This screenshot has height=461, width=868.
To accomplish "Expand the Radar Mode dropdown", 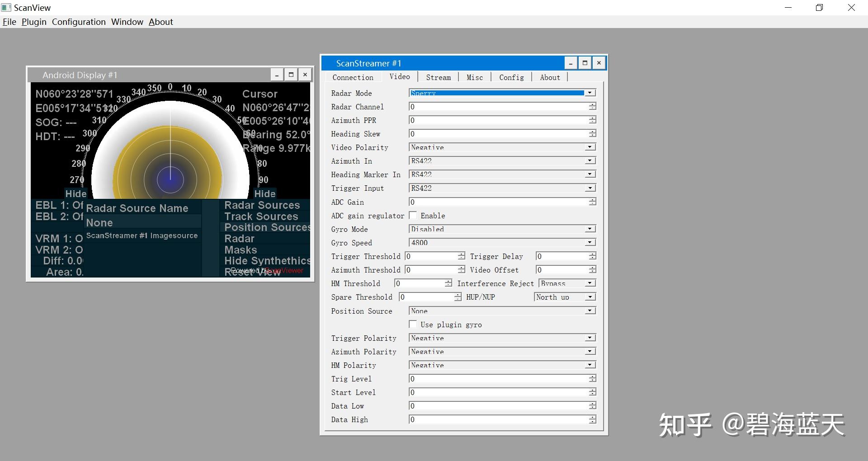I will click(590, 93).
